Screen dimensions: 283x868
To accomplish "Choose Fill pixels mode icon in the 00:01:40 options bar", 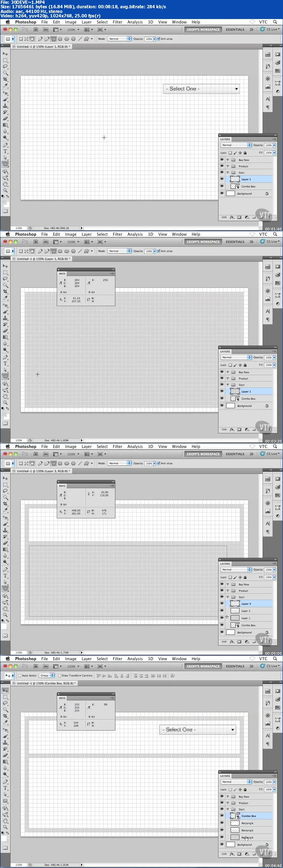I will (32, 39).
